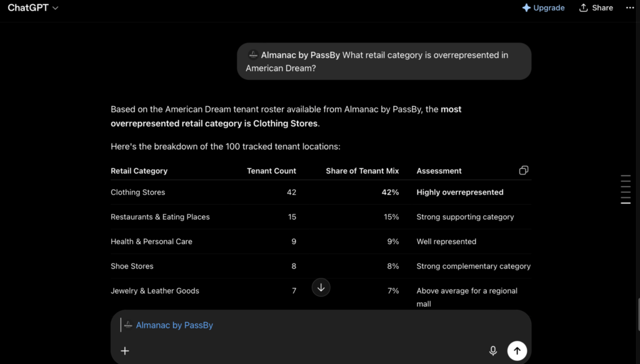640x364 pixels.
Task: Click the Upgrade plan button
Action: pyautogui.click(x=543, y=7)
